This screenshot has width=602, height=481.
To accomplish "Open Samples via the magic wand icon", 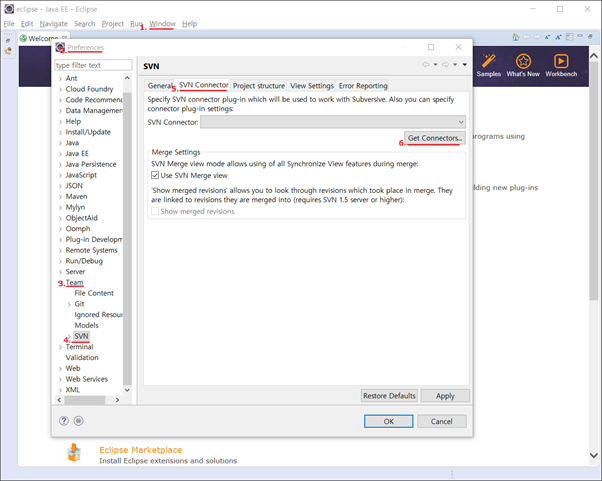I will (489, 61).
